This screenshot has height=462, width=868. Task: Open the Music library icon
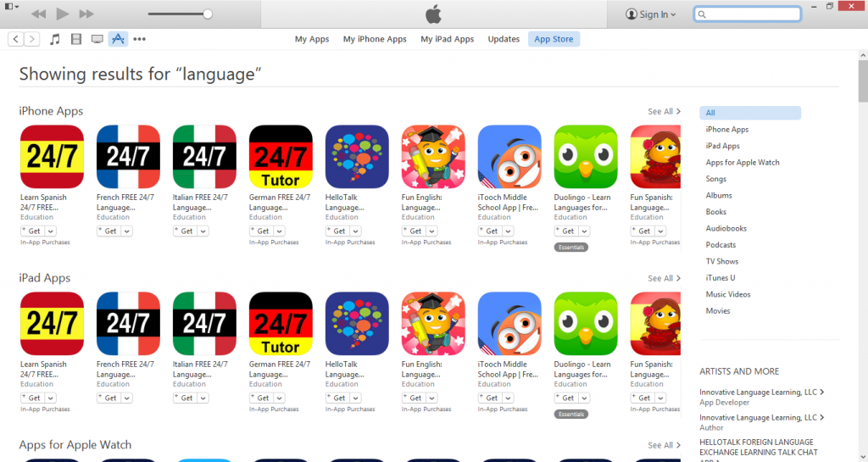pos(55,39)
